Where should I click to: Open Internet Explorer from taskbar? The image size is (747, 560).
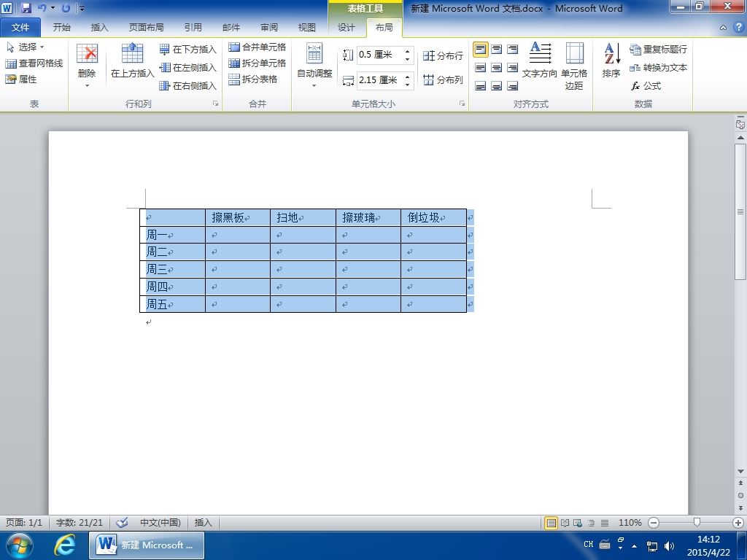[64, 545]
